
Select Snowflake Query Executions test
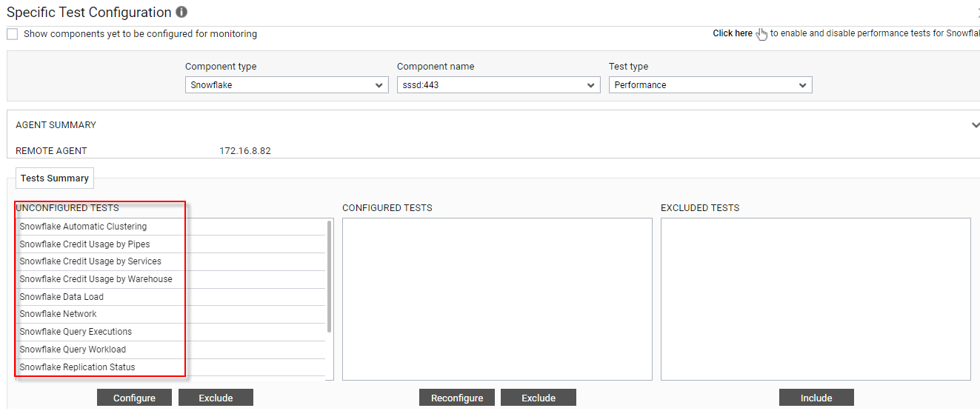(x=170, y=332)
